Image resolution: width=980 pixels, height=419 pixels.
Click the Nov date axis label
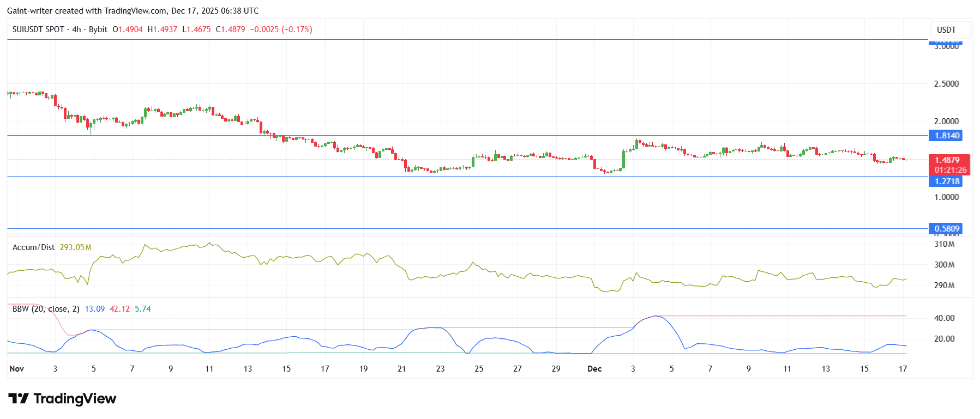click(x=17, y=369)
